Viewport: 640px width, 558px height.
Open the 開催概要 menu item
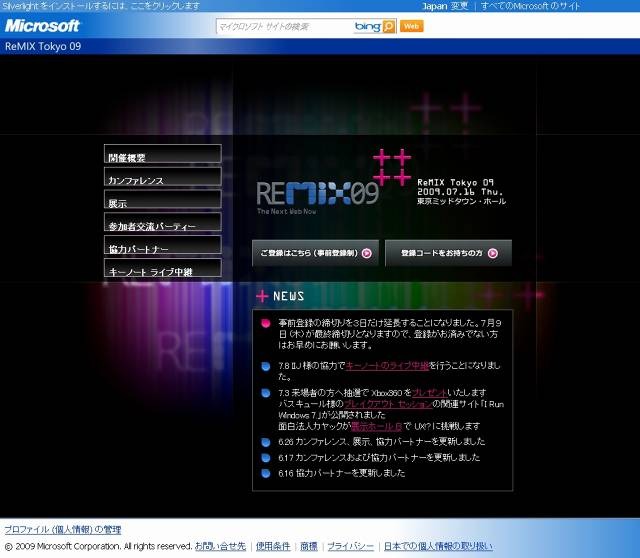point(163,153)
